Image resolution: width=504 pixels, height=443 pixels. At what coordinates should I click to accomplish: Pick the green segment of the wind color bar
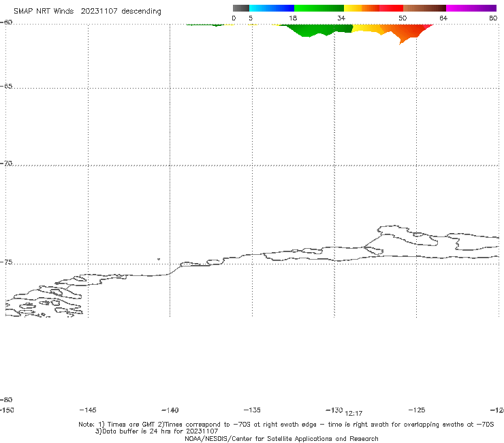click(319, 8)
